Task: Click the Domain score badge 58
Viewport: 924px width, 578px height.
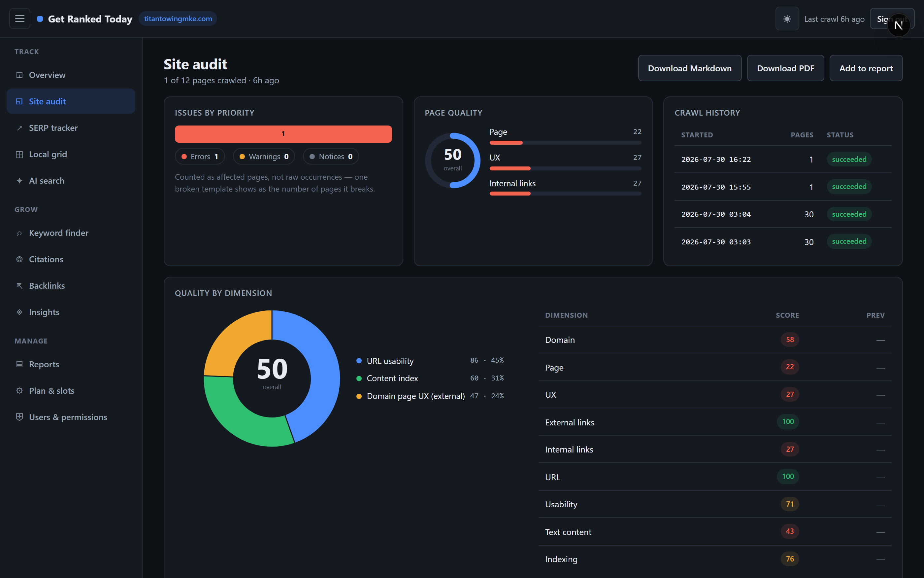Action: tap(790, 340)
